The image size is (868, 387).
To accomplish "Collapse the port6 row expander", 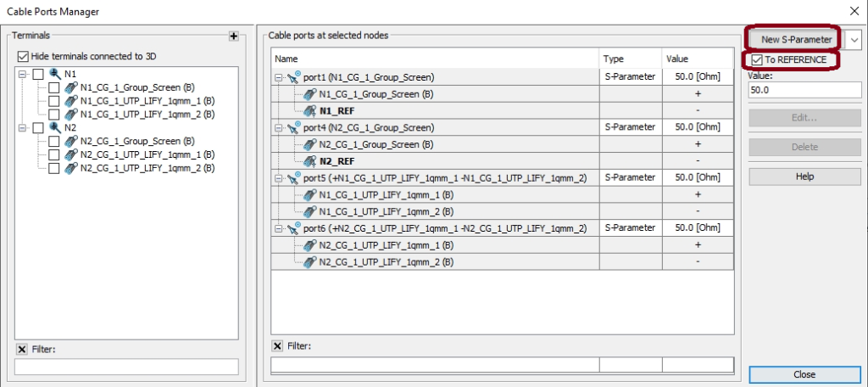I will (278, 228).
